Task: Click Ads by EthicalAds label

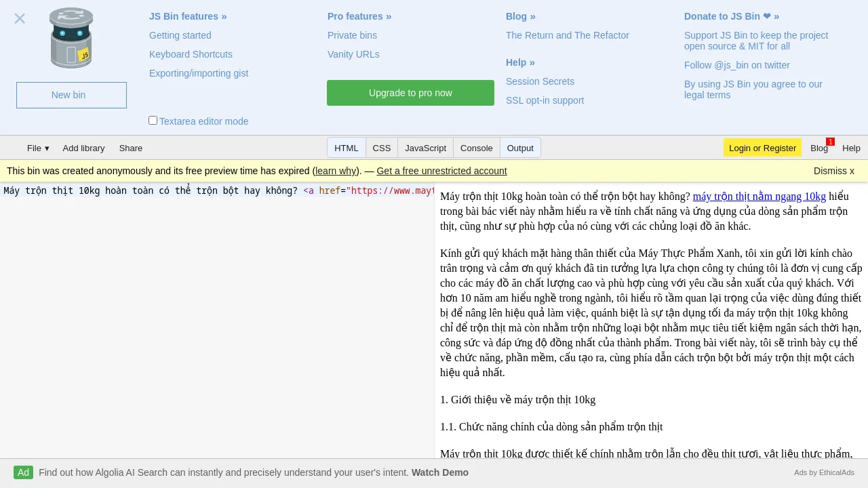Action: (824, 472)
